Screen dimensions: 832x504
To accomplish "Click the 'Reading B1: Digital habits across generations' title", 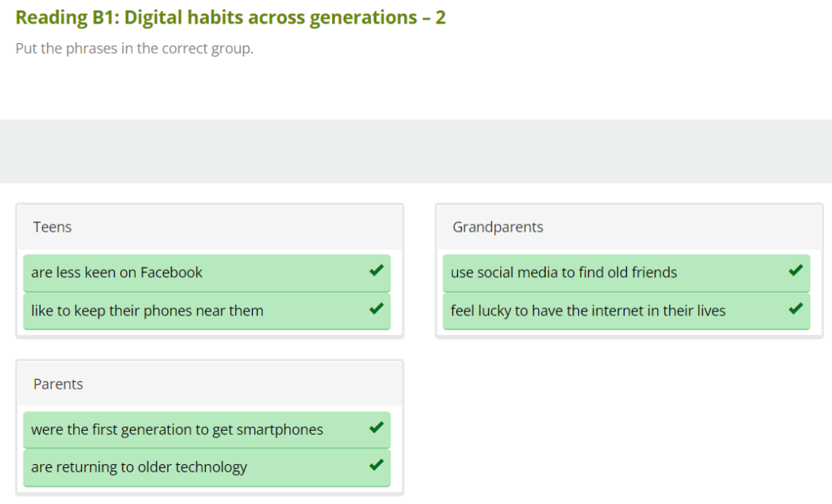I will (230, 17).
